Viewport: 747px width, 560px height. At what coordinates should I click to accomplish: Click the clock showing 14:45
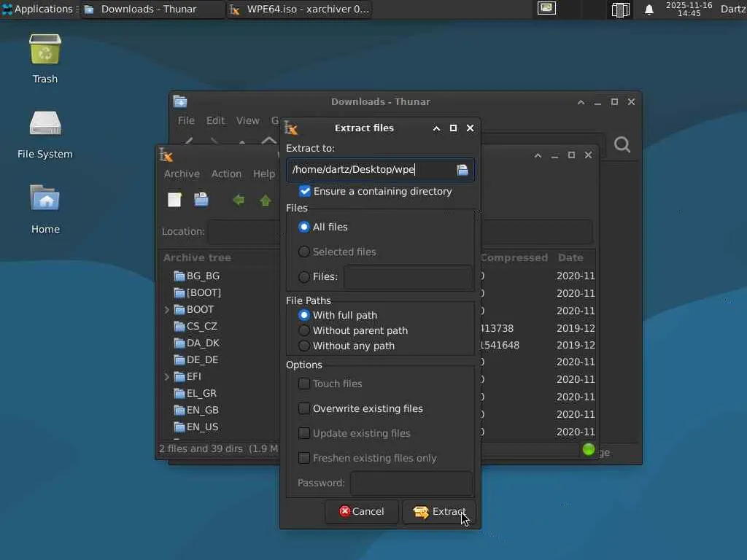tap(689, 9)
